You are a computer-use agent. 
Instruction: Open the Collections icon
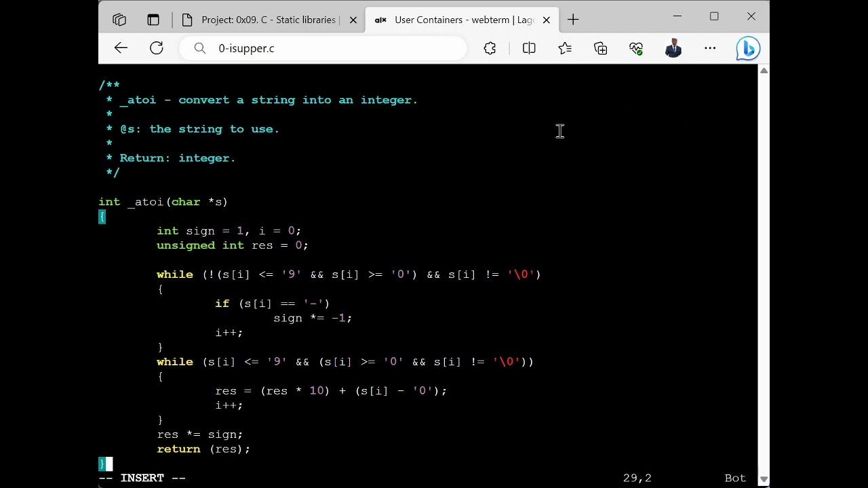click(x=600, y=48)
